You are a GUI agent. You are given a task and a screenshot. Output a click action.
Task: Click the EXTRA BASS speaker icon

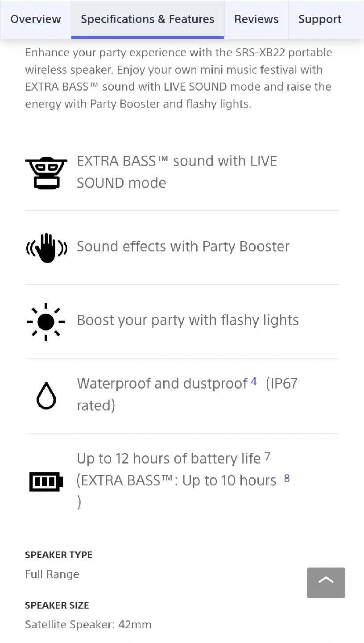(46, 172)
